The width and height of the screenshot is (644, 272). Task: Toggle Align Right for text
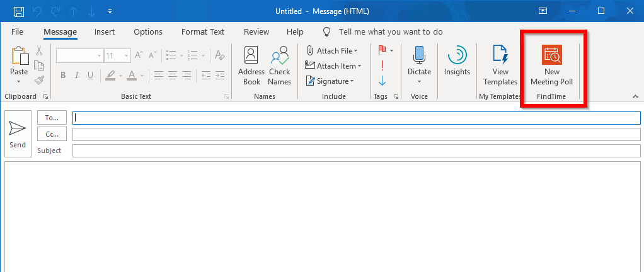pos(187,75)
